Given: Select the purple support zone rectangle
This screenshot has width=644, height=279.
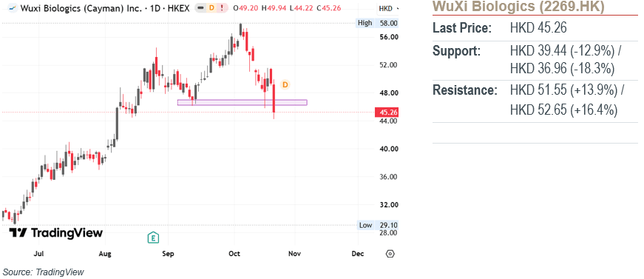Looking at the screenshot, I should [x=243, y=102].
